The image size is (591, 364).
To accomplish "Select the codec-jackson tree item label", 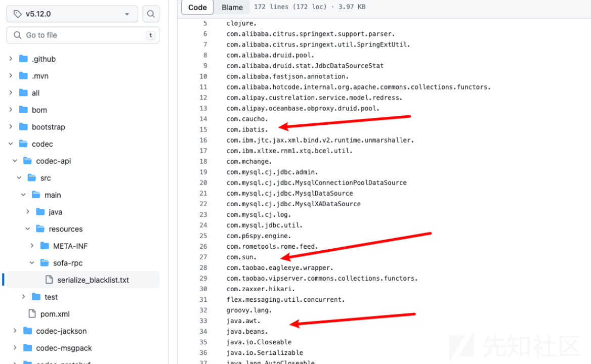I will (x=61, y=331).
